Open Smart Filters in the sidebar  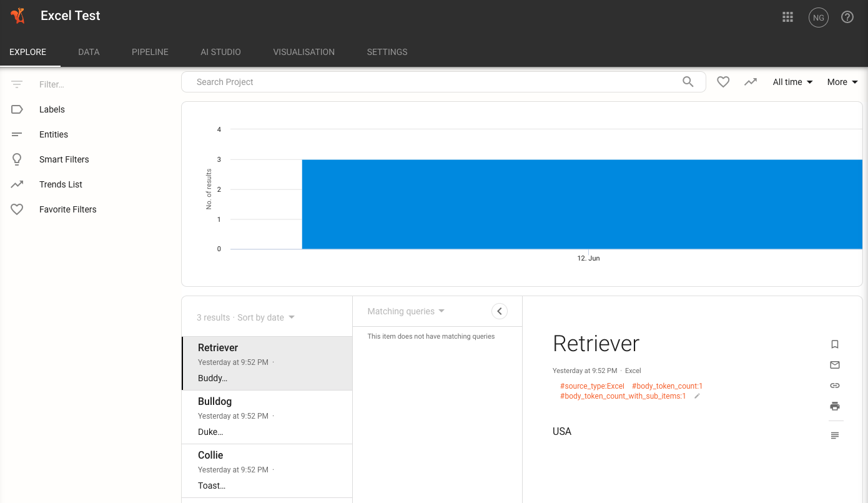click(x=64, y=159)
